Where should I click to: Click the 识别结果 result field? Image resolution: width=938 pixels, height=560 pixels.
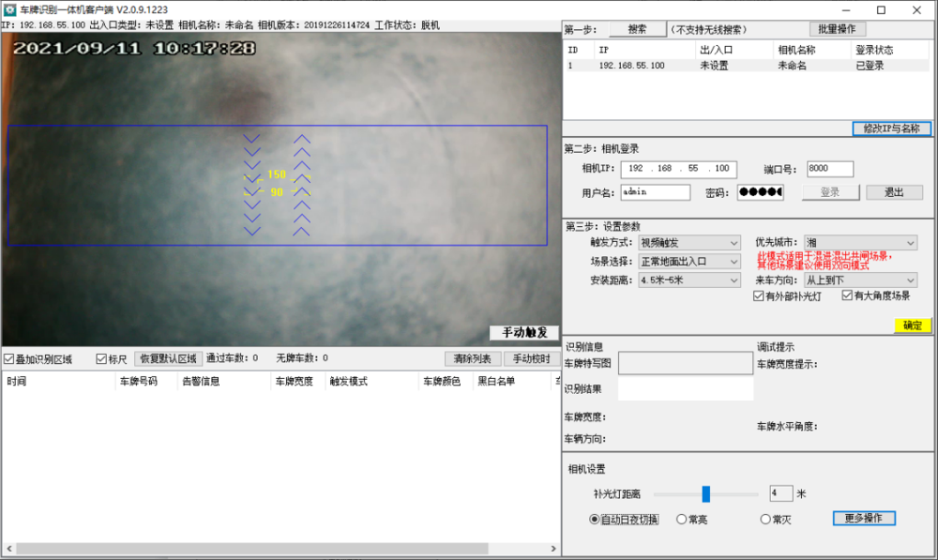click(x=686, y=389)
